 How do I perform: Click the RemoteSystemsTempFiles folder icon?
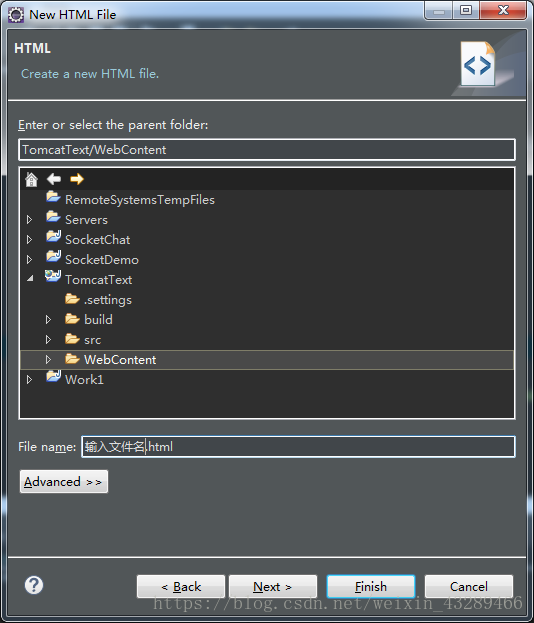coord(53,197)
